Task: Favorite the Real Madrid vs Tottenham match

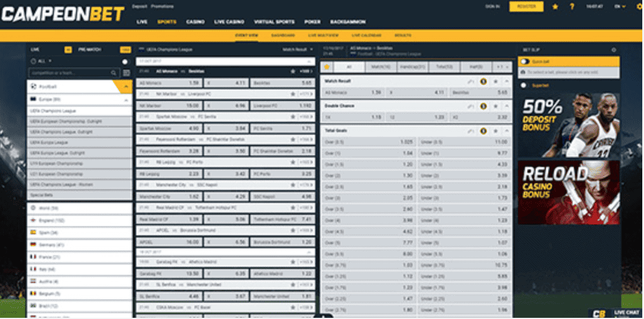Action: click(x=293, y=208)
